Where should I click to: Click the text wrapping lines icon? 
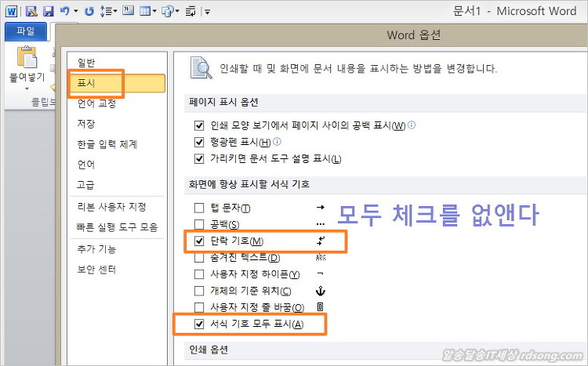(191, 12)
